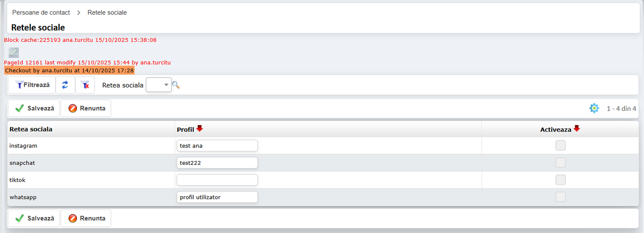Open the blue gear settings icon

[x=594, y=108]
